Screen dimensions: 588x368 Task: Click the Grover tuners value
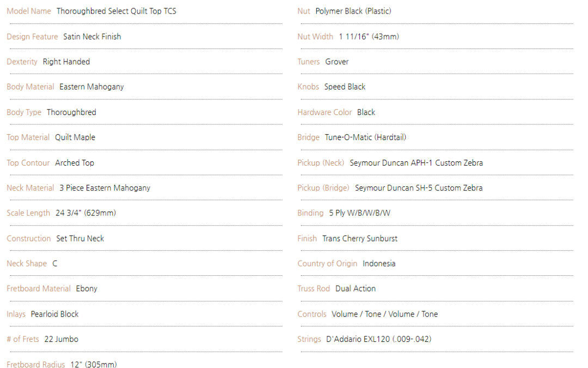click(x=337, y=62)
